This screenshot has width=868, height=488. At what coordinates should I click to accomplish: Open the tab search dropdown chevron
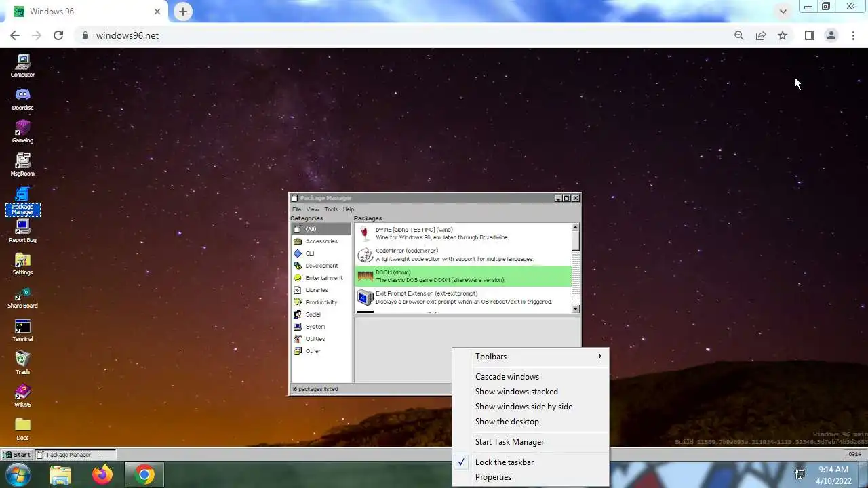tap(783, 11)
